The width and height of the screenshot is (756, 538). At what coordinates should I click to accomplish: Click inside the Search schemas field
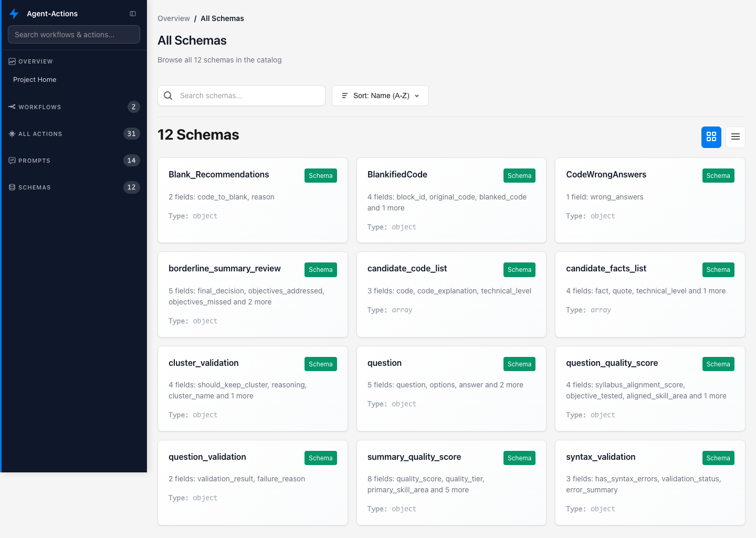(247, 96)
